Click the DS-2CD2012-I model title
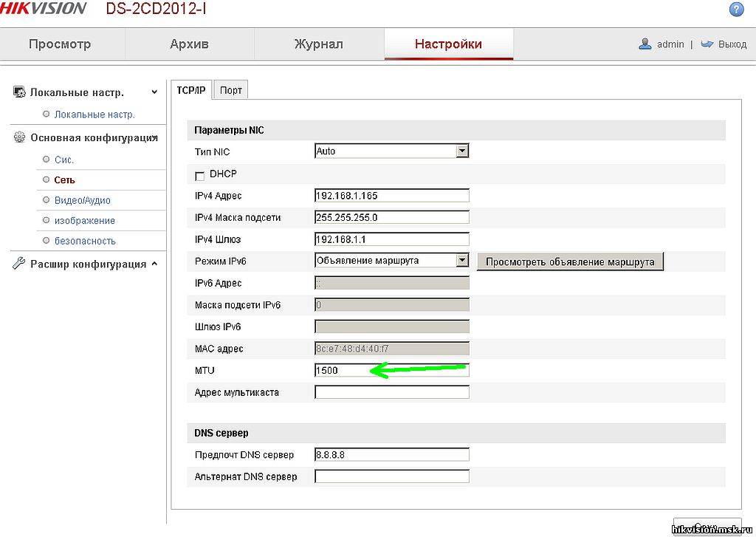 click(x=156, y=9)
